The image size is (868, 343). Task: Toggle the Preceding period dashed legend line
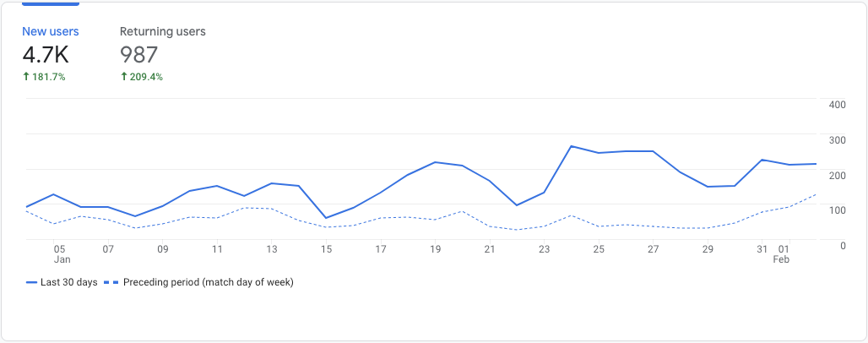coord(112,282)
